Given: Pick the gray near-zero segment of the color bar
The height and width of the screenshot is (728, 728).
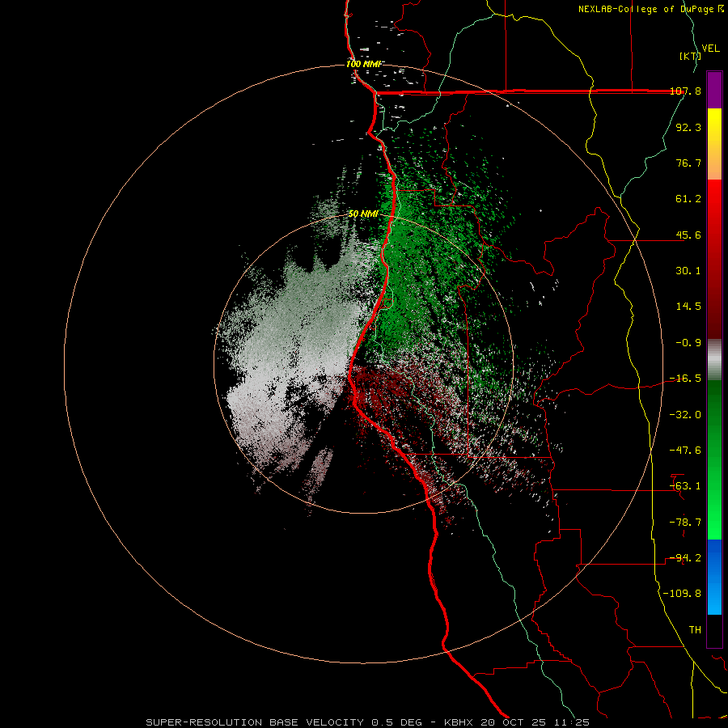Looking at the screenshot, I should 714,360.
